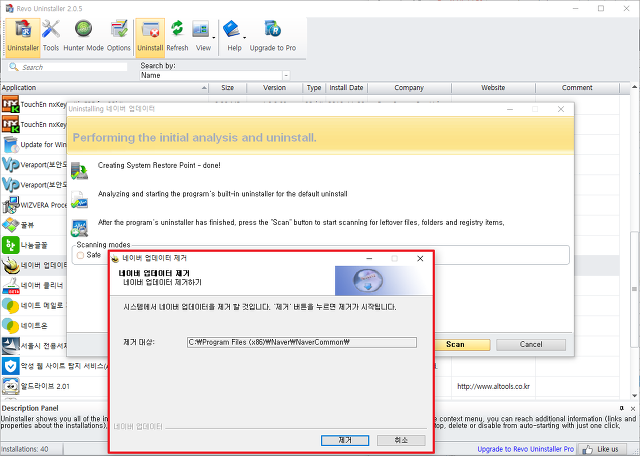The image size is (640, 456).
Task: Click the 알드라이브 2.01 row name
Action: 45,386
